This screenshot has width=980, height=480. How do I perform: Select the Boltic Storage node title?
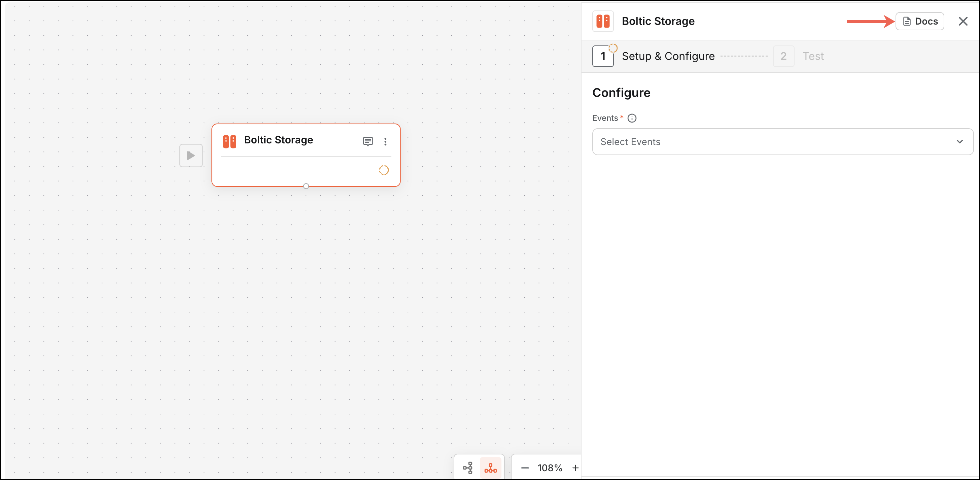coord(278,140)
